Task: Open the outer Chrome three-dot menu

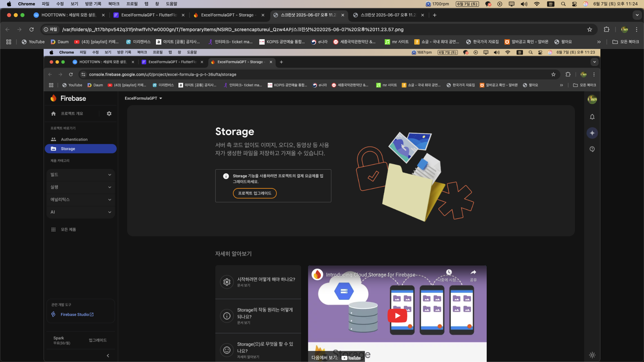Action: [x=636, y=29]
